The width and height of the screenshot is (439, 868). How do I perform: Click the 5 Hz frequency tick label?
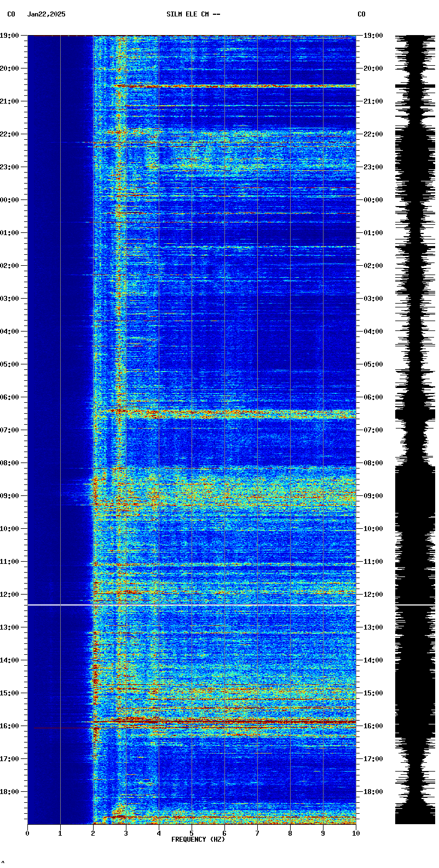(x=192, y=833)
